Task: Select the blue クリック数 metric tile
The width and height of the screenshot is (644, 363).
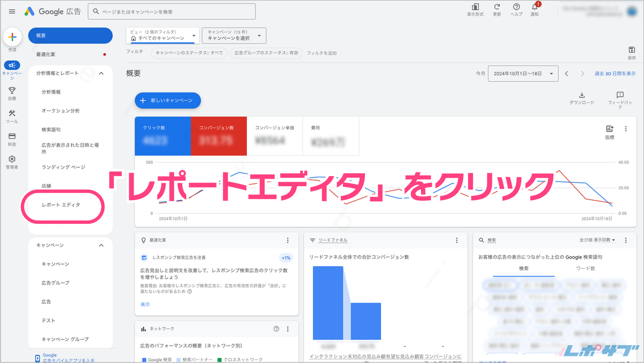Action: point(163,136)
